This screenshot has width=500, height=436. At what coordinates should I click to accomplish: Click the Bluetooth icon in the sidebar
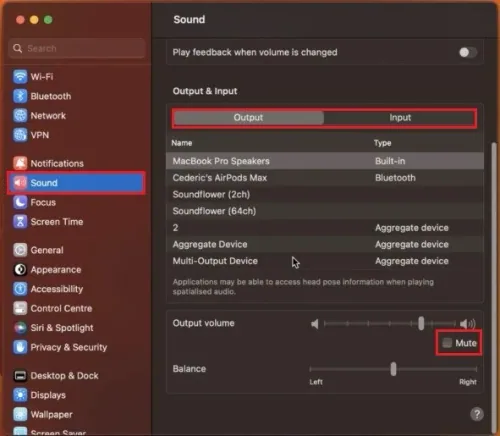(20, 96)
